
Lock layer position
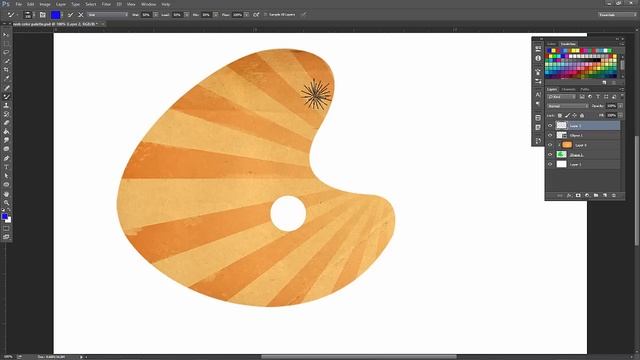point(574,116)
